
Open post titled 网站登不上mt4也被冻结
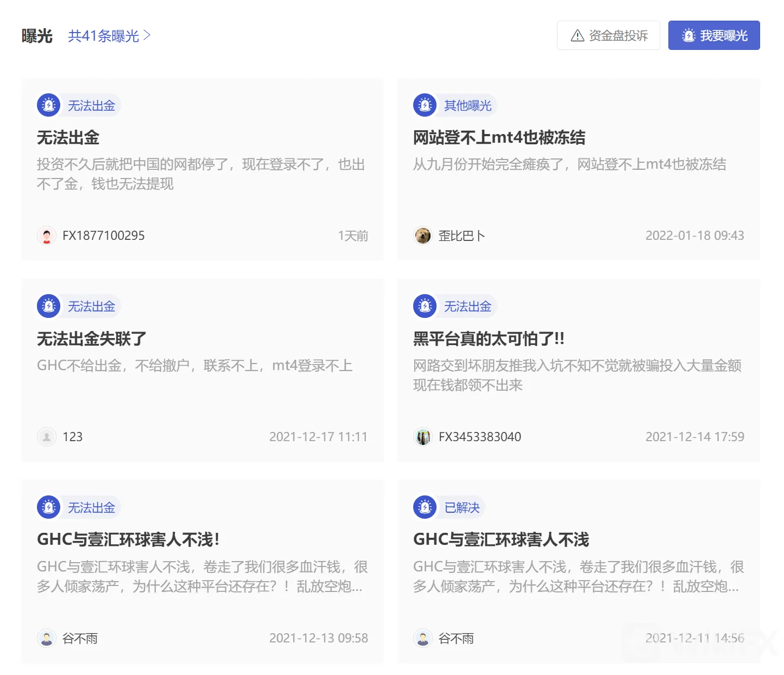click(x=499, y=137)
